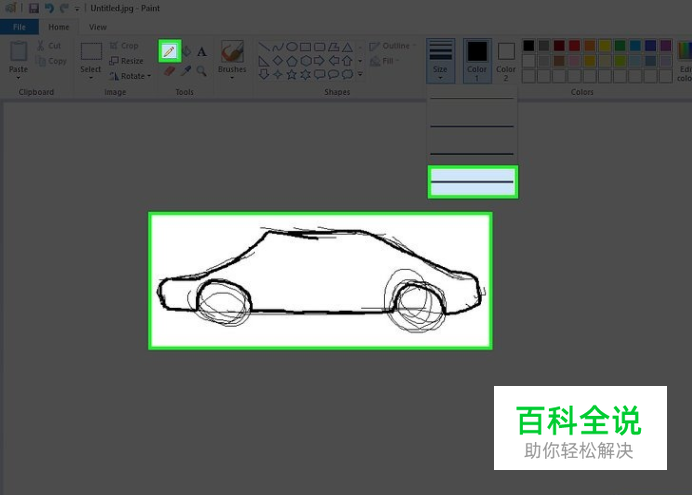Open the Select dropdown arrow
Viewport: 692px width, 495px height.
[91, 78]
